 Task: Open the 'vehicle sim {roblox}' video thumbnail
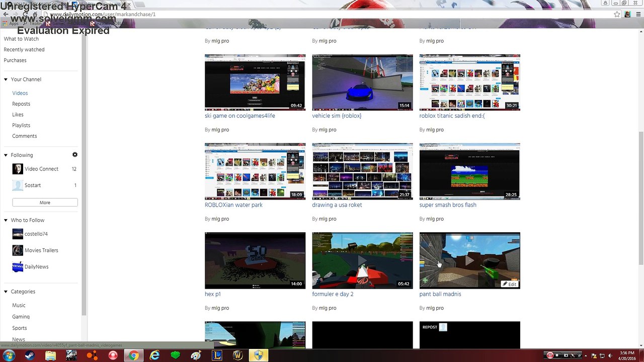362,82
